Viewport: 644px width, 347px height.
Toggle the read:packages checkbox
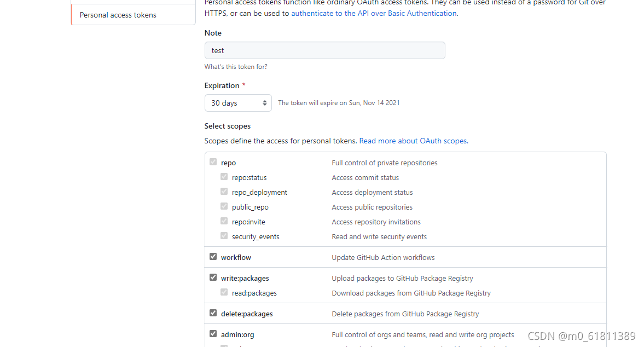point(224,292)
